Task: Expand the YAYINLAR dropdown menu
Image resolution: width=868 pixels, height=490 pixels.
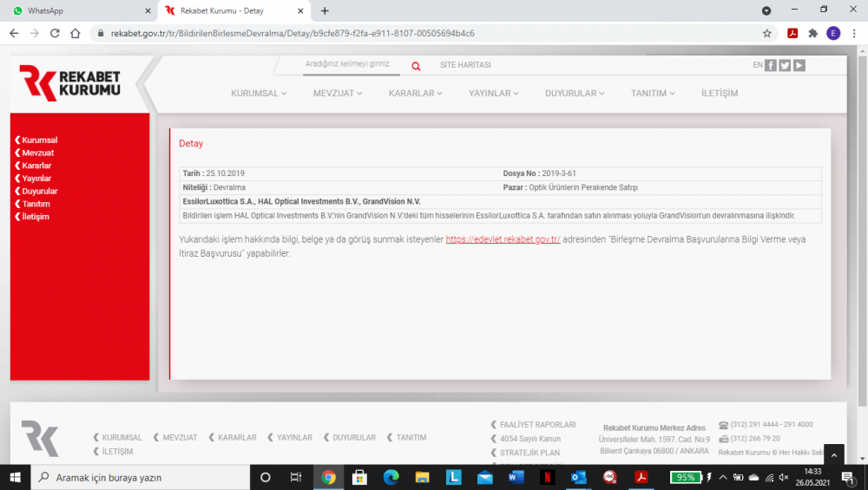Action: click(493, 93)
